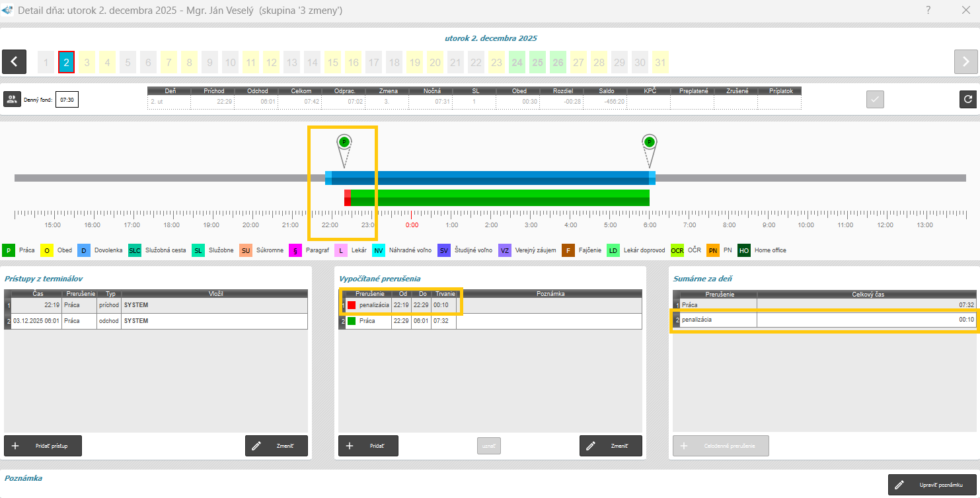Click Pridať under Vypočítané prerušenia

click(x=368, y=446)
